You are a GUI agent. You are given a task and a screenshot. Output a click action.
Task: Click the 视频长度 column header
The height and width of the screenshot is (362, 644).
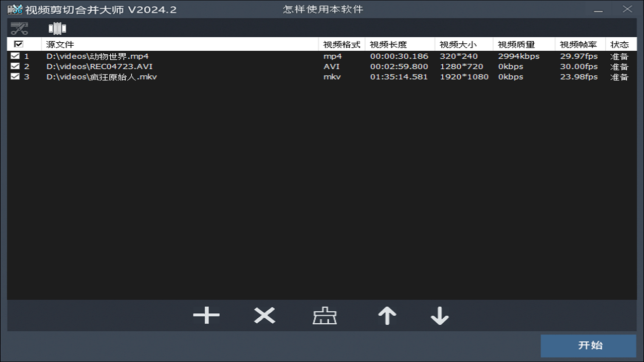[388, 45]
